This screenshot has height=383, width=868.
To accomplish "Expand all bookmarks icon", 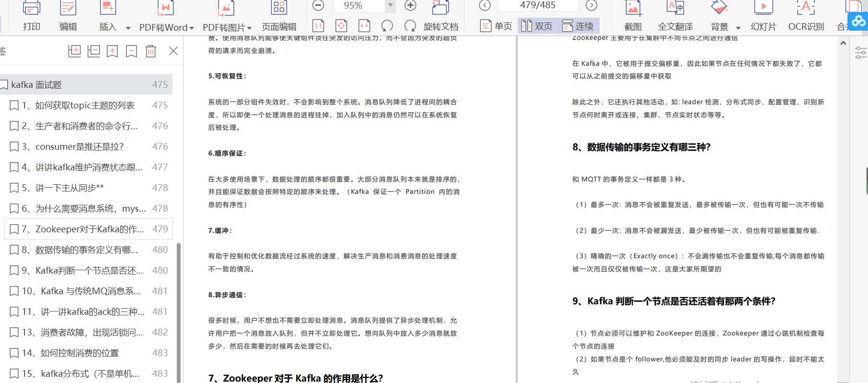I will point(74,51).
